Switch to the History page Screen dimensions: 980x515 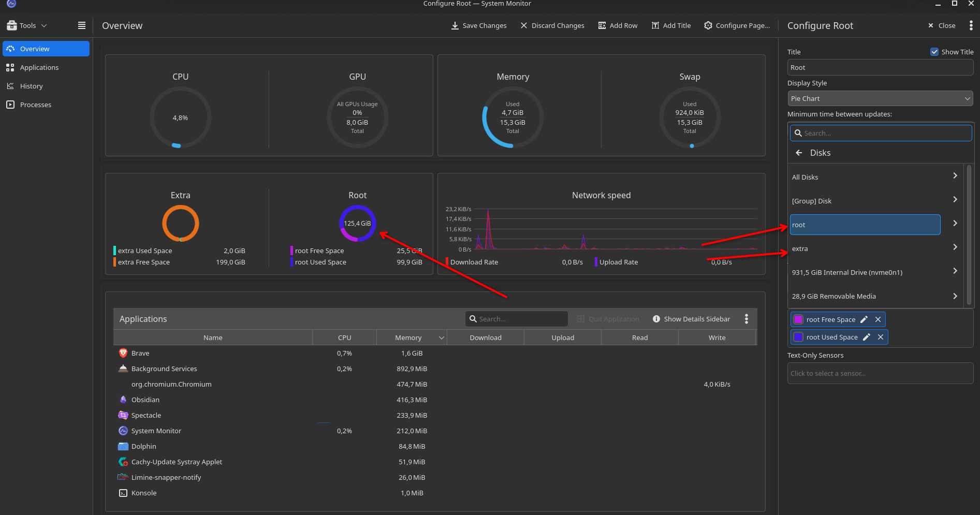(46, 86)
